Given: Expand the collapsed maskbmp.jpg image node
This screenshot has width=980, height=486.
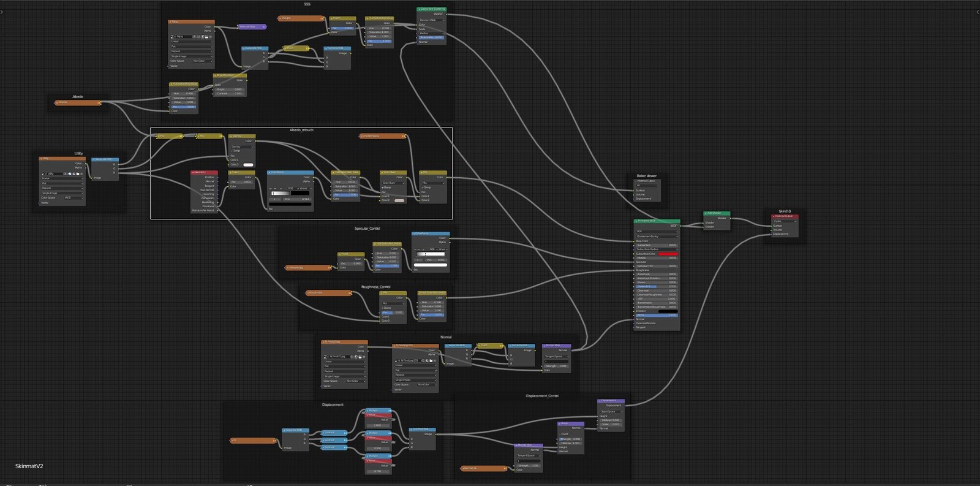Looking at the screenshot, I should click(363, 136).
